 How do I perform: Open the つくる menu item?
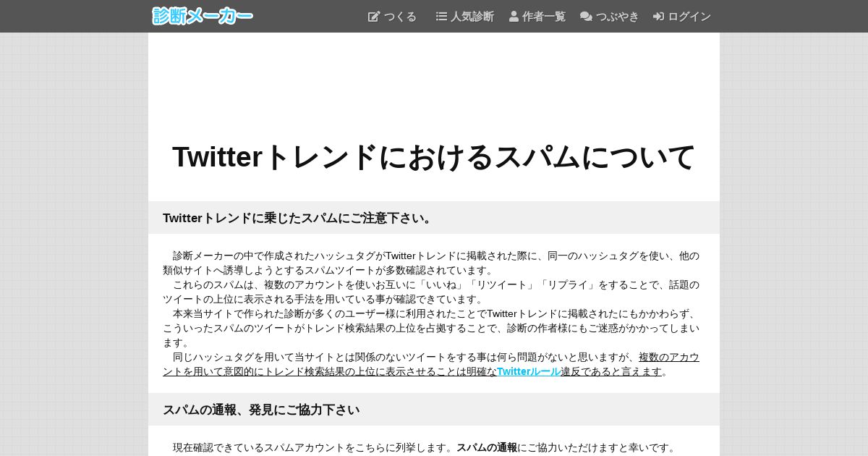393,16
